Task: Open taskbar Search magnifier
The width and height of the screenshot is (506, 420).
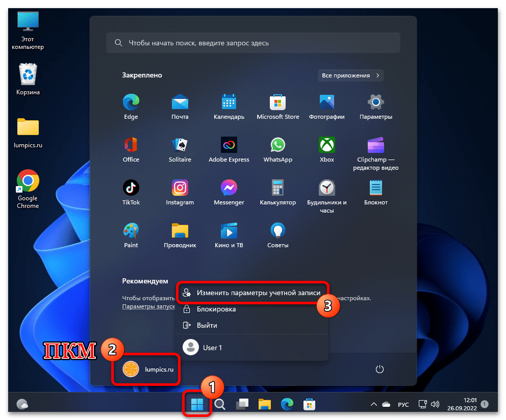Action: coord(220,404)
